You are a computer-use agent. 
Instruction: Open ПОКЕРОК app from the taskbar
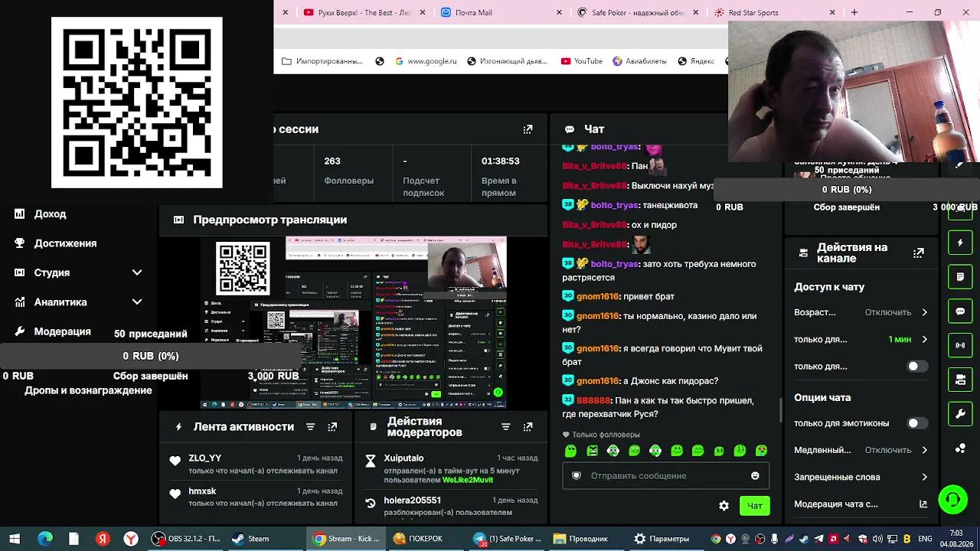[425, 539]
